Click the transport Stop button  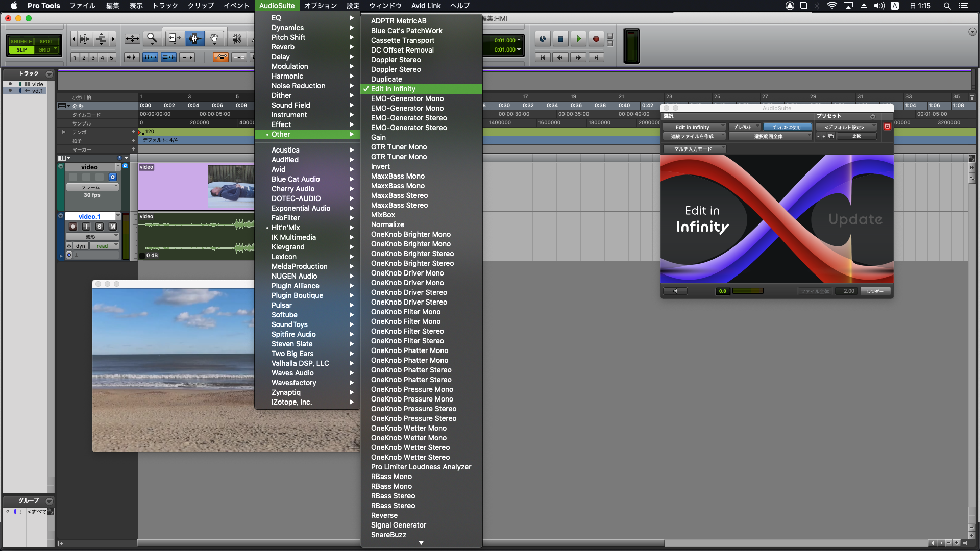(x=560, y=39)
